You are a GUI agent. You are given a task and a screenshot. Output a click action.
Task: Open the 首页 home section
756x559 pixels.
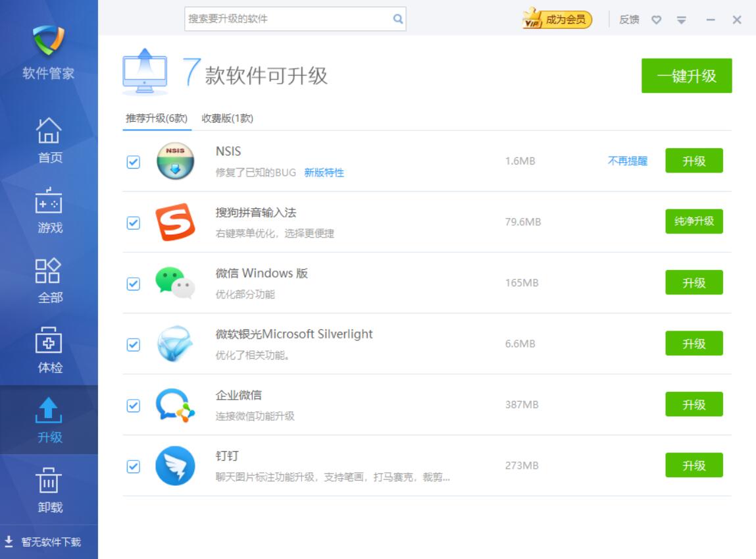[49, 140]
